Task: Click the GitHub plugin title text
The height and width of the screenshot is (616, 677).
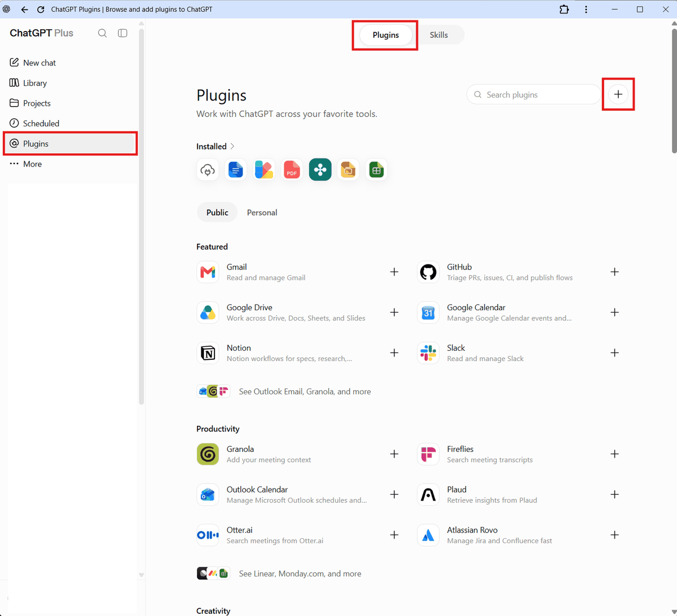Action: click(x=459, y=267)
